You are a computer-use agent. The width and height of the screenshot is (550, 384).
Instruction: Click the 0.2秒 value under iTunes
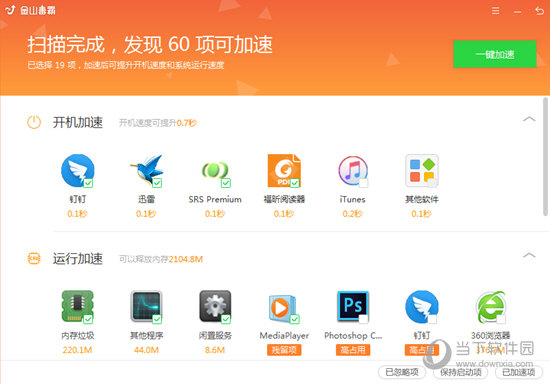(x=353, y=214)
